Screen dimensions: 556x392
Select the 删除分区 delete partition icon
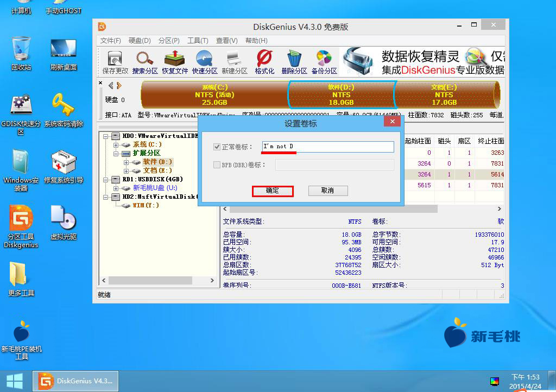[x=294, y=62]
